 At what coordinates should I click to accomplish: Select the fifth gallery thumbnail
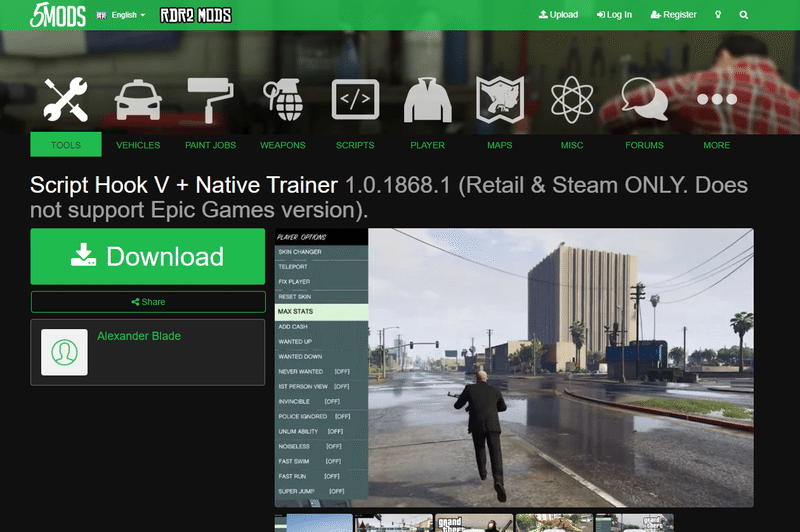(634, 523)
